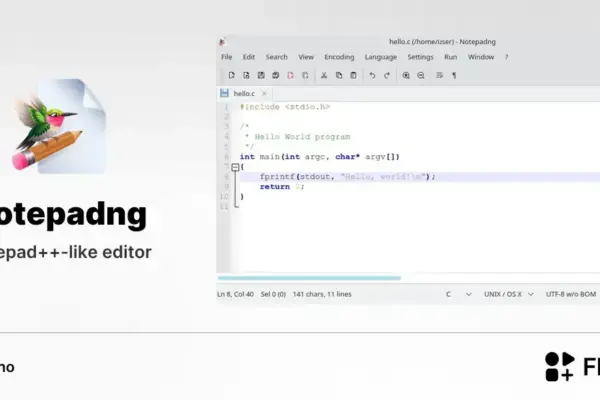This screenshot has height=400, width=600.
Task: Click the 'otepadng' app title heading
Action: (x=73, y=215)
